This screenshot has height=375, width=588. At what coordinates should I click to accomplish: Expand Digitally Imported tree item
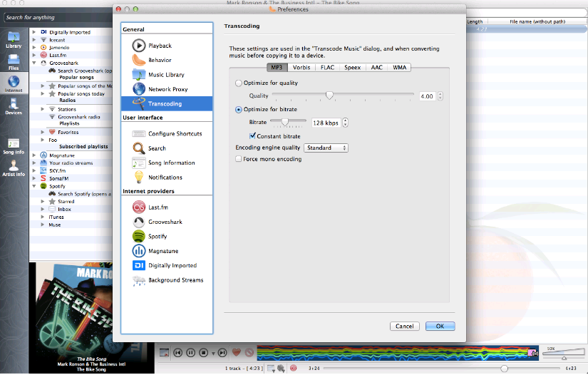(34, 32)
